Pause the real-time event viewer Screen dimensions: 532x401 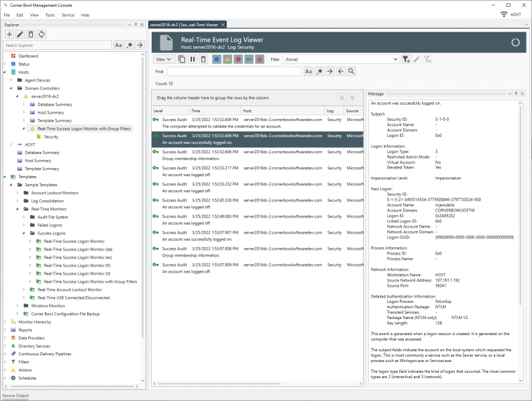point(193,60)
